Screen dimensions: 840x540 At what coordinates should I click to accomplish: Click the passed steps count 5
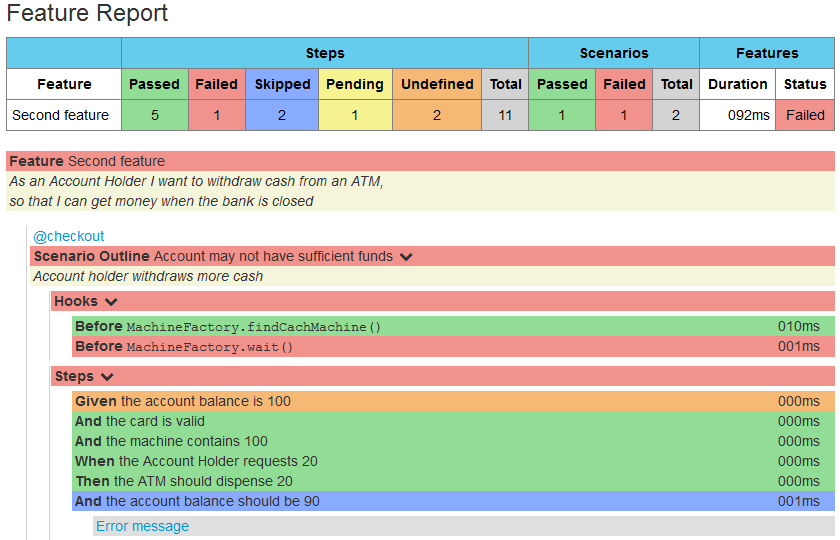pyautogui.click(x=155, y=115)
